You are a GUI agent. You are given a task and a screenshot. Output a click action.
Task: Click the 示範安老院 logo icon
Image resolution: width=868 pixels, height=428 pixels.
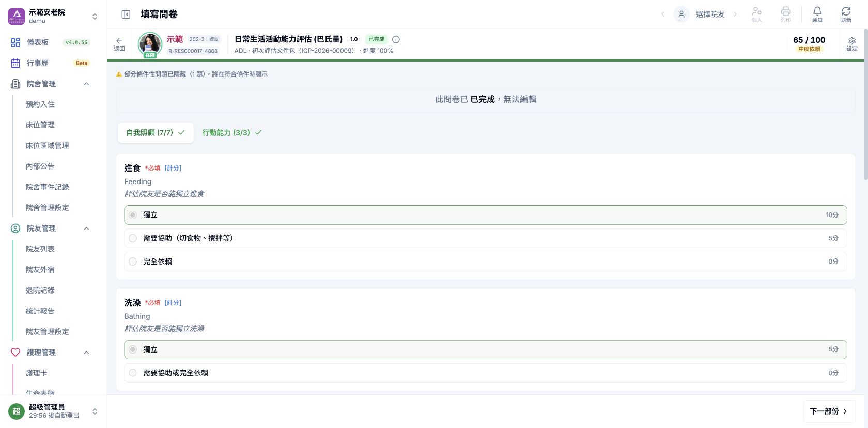pos(17,16)
